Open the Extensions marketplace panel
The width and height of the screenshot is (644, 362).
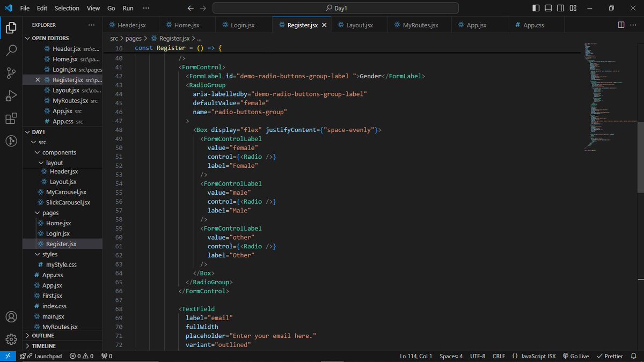click(11, 119)
